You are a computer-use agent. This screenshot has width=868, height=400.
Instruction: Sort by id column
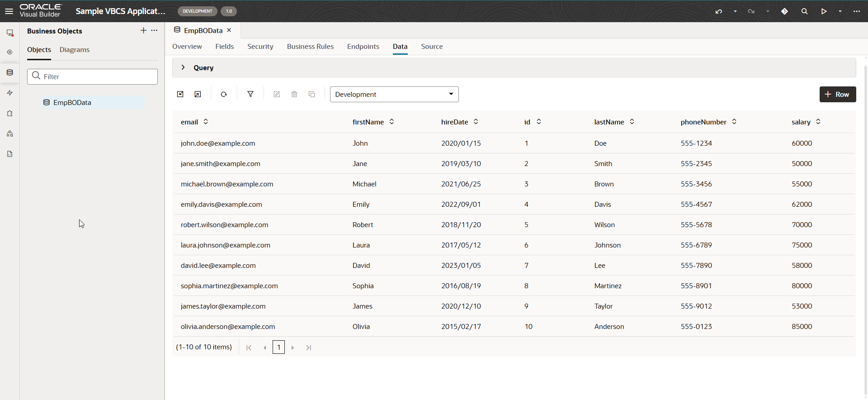point(539,122)
